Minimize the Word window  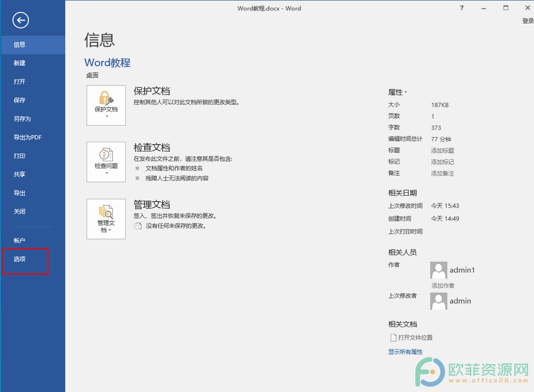[484, 8]
